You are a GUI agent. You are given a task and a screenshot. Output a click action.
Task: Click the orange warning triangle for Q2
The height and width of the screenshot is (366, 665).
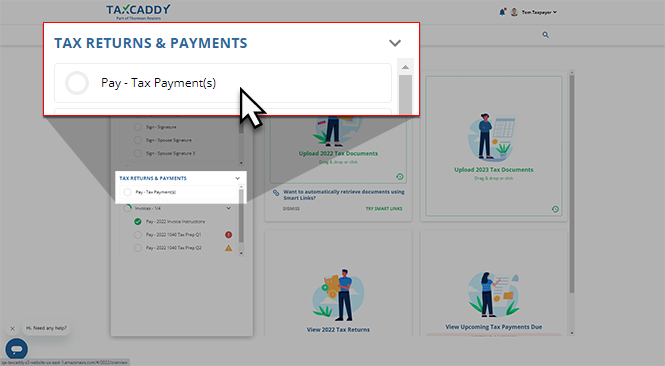[x=228, y=248]
